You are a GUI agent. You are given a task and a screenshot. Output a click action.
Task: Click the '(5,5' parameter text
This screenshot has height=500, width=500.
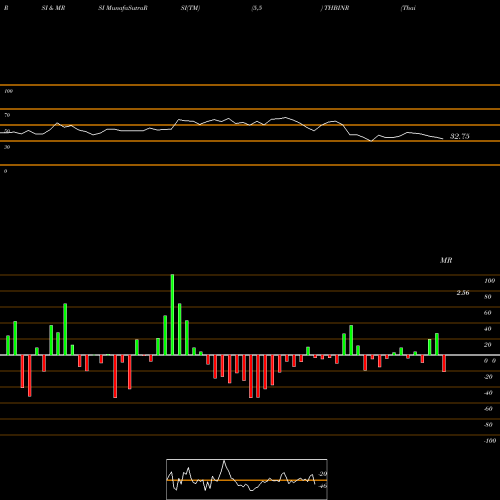click(x=257, y=8)
